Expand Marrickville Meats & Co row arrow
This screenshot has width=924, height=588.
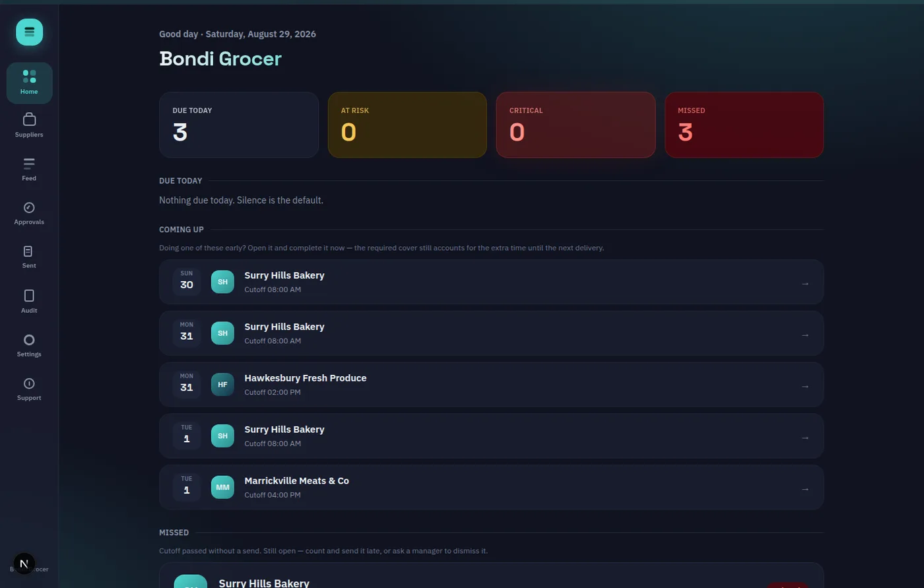pyautogui.click(x=805, y=489)
